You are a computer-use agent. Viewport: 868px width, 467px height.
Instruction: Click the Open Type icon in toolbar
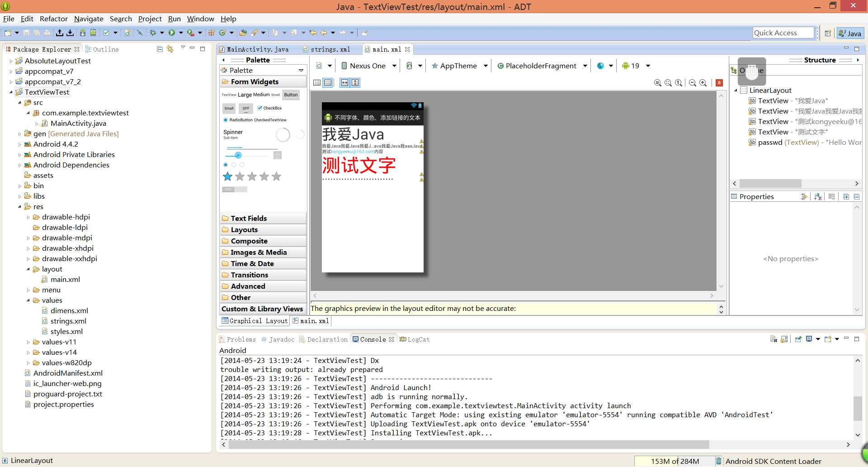(x=243, y=33)
